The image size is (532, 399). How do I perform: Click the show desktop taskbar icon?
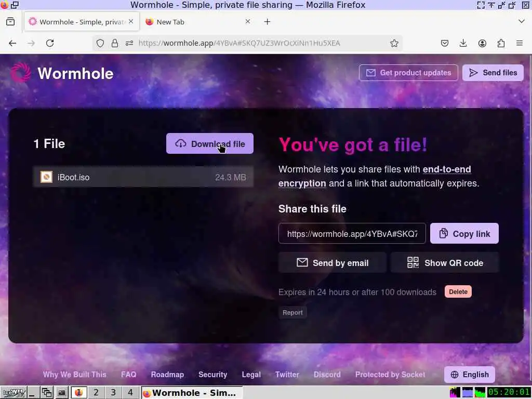(33, 393)
